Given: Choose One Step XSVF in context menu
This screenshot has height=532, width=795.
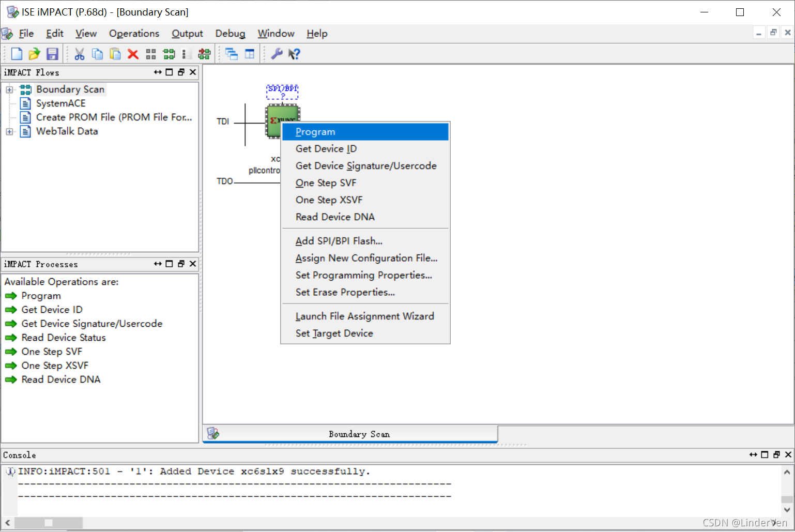Looking at the screenshot, I should (x=365, y=200).
